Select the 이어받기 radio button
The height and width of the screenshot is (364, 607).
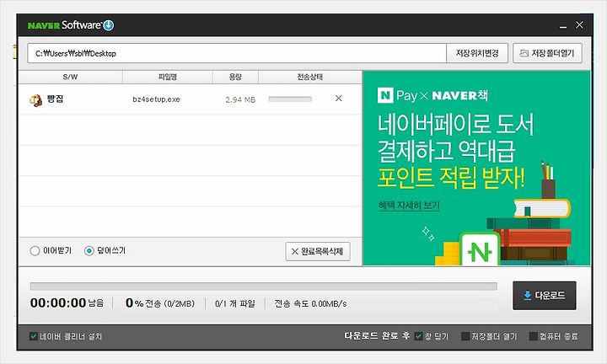(35, 251)
